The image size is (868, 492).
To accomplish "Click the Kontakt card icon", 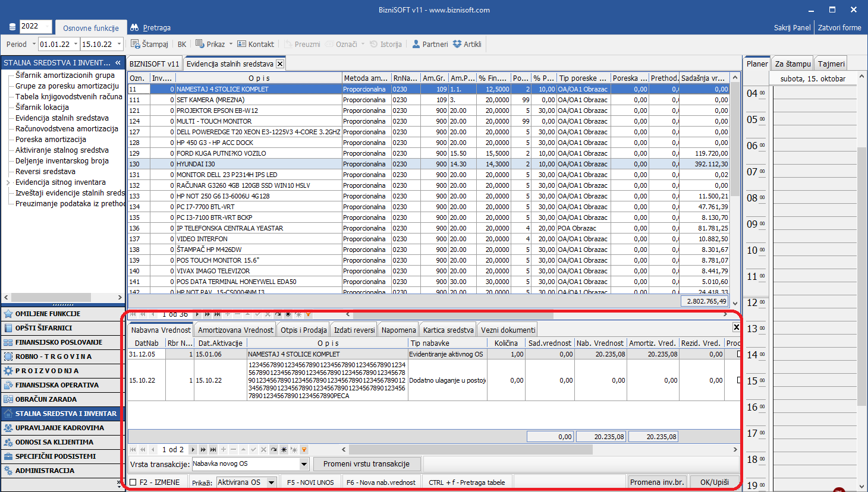I will click(x=241, y=44).
